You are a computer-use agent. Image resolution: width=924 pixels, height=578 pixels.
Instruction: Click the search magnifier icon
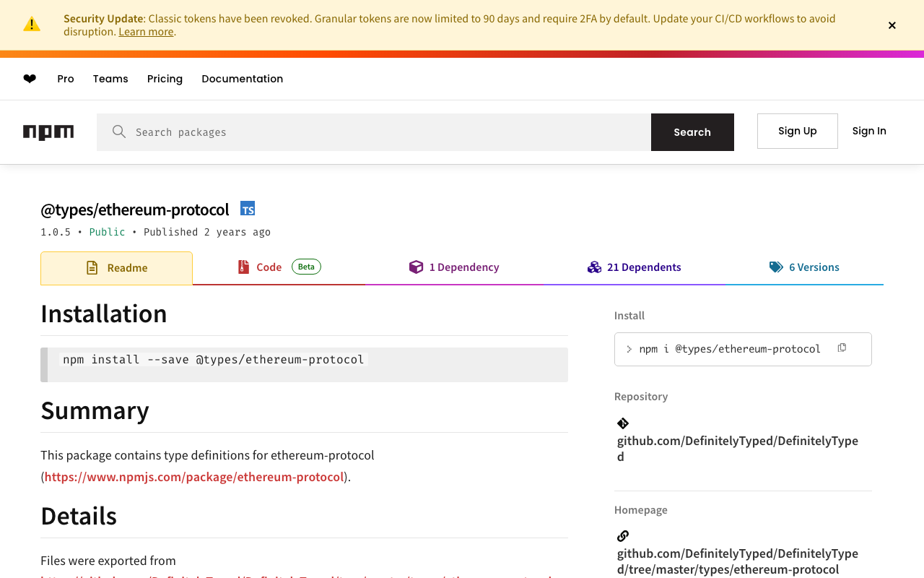pos(119,131)
